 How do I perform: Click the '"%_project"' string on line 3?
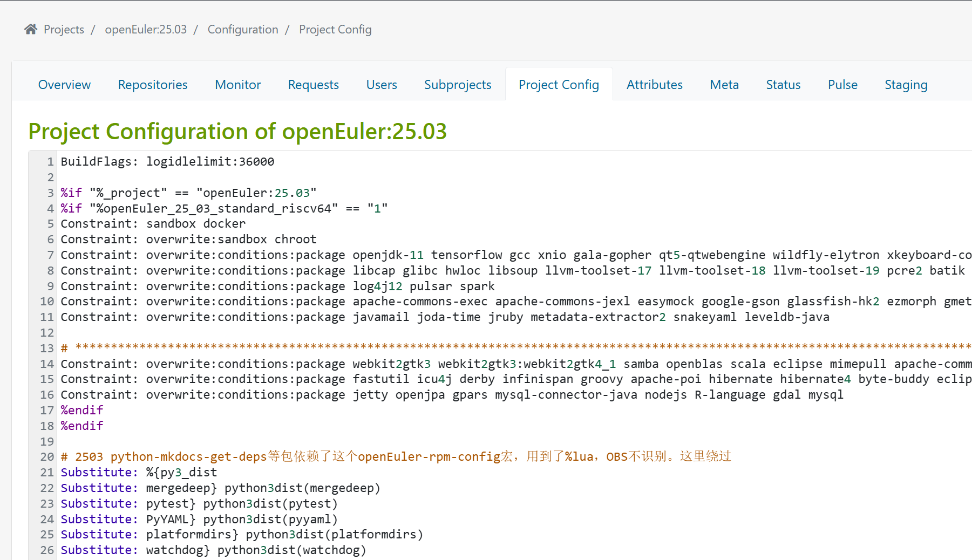pyautogui.click(x=128, y=193)
